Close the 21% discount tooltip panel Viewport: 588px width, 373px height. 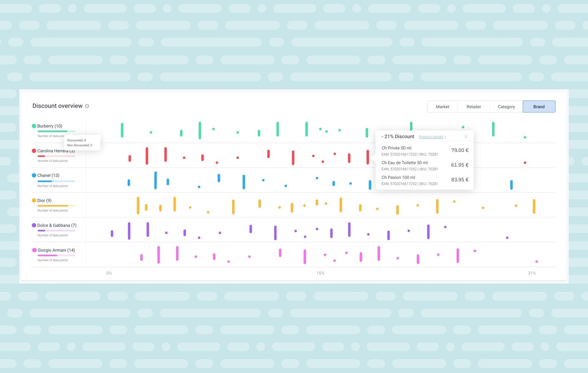pyautogui.click(x=466, y=136)
